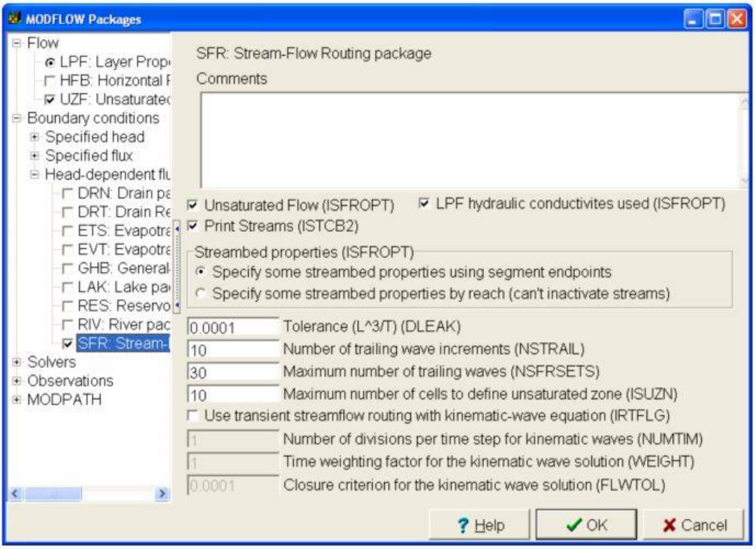Click the NSFRSETS maximum trailing waves field
This screenshot has height=549, width=756.
tap(233, 372)
